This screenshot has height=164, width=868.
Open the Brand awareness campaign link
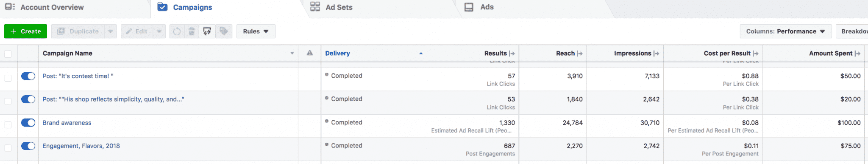point(67,123)
